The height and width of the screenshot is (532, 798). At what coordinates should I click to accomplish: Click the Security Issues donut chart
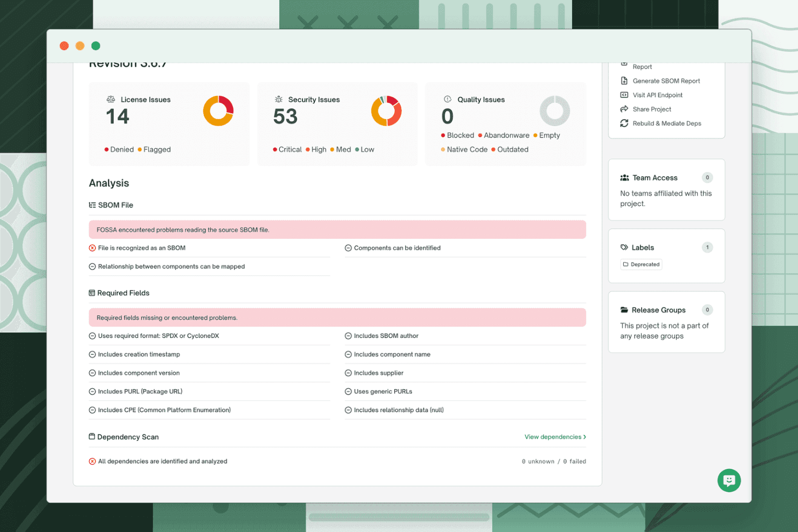click(x=386, y=111)
